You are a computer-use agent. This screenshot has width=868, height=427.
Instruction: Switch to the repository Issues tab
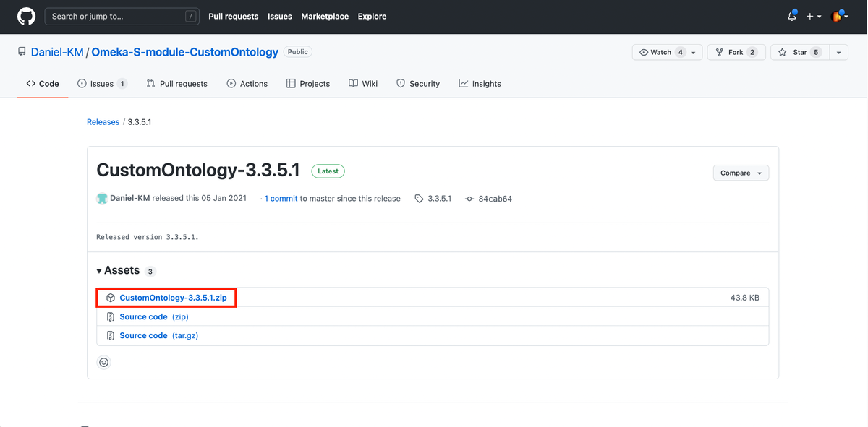(102, 84)
